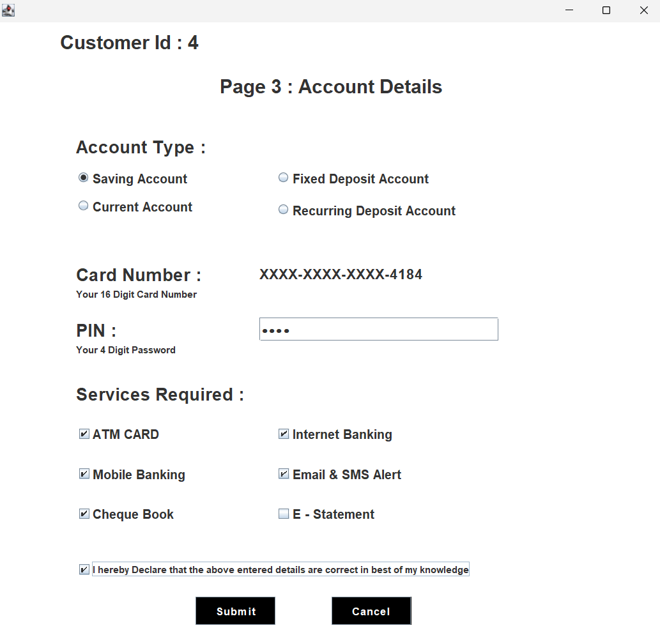
Task: Toggle the ATM CARD checkbox
Action: 83,433
